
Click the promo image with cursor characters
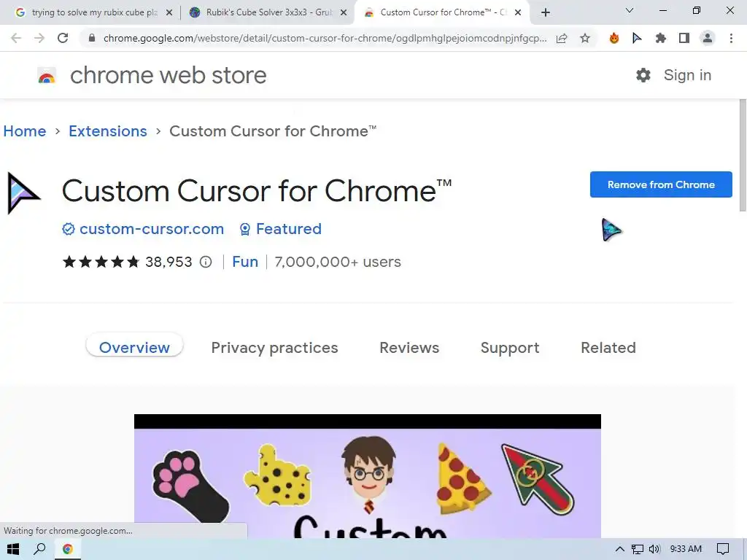point(368,476)
